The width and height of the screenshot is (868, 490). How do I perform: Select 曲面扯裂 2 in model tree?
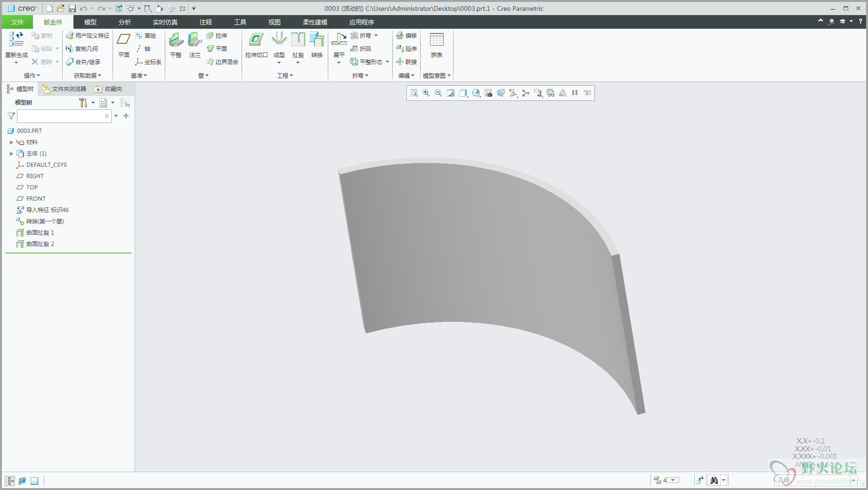coord(35,244)
